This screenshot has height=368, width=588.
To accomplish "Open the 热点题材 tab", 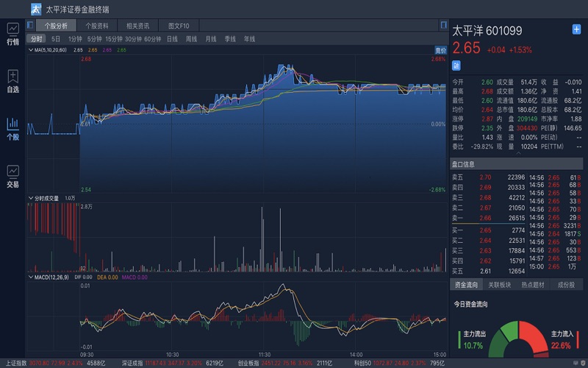I will click(533, 285).
